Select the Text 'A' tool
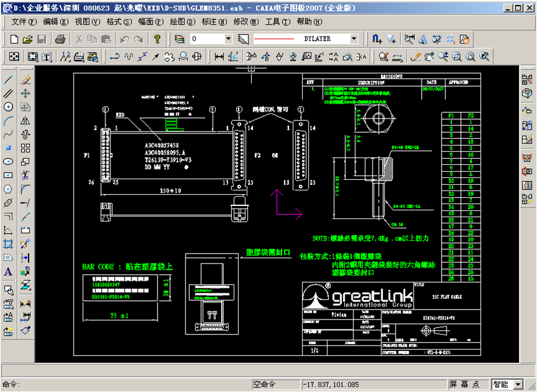Image resolution: width=537 pixels, height=392 pixels. pyautogui.click(x=8, y=272)
